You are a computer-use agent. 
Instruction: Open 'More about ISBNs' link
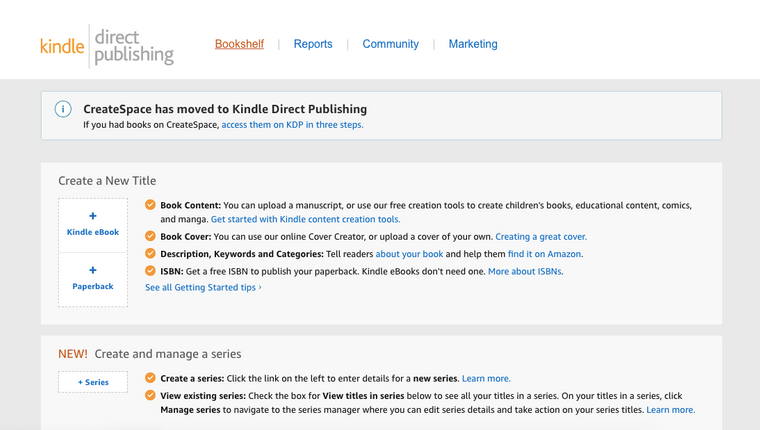524,271
